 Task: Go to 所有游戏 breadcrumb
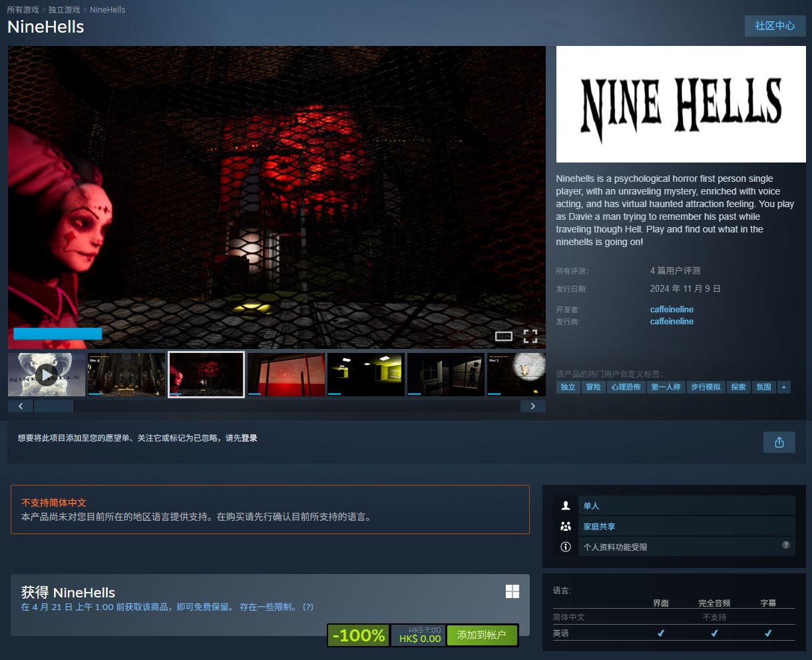(x=23, y=10)
